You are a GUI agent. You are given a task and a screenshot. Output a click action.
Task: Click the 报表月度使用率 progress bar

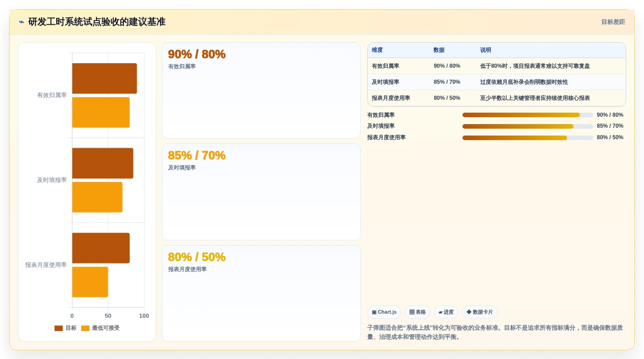[x=528, y=138]
